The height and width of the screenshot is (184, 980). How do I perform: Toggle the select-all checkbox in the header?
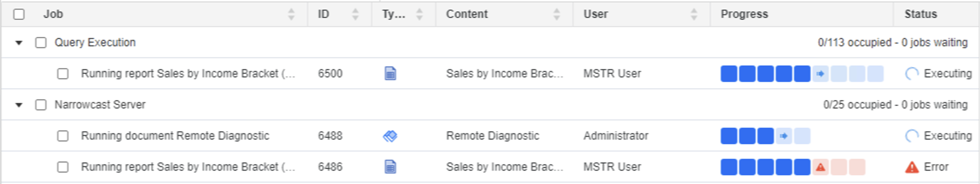(x=19, y=14)
